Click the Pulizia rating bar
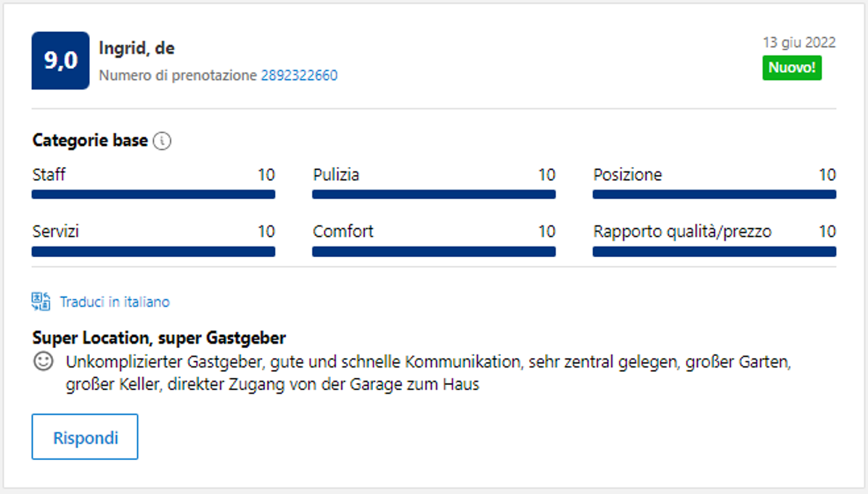The width and height of the screenshot is (868, 494). (433, 195)
